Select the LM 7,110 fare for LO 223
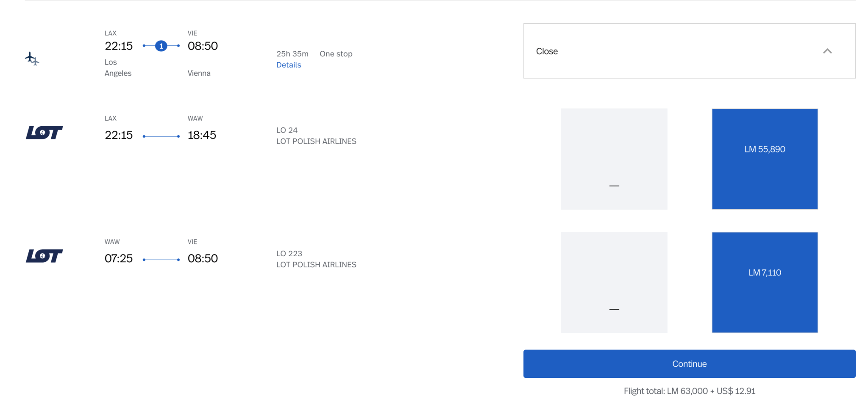The image size is (868, 410). pyautogui.click(x=765, y=282)
